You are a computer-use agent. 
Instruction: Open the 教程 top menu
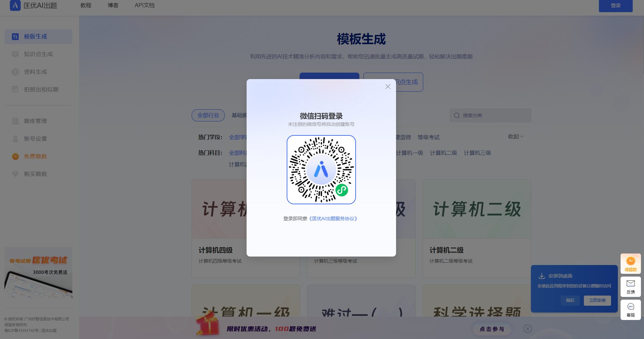(x=86, y=5)
